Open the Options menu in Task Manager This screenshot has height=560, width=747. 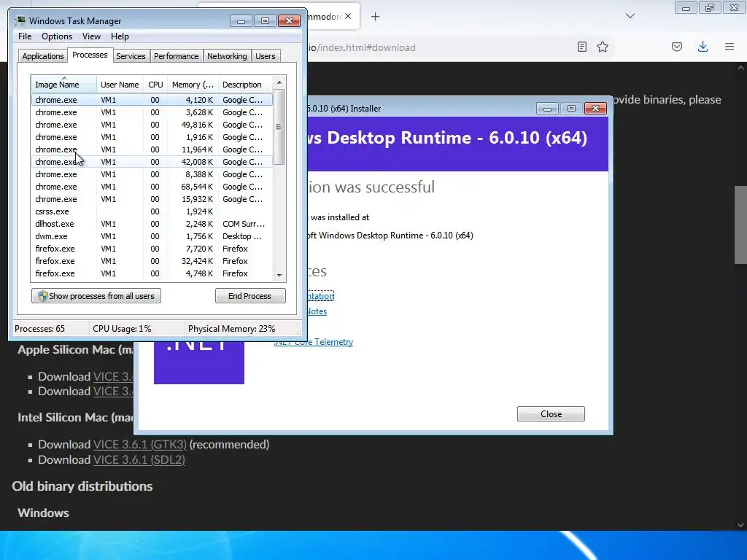(x=57, y=36)
